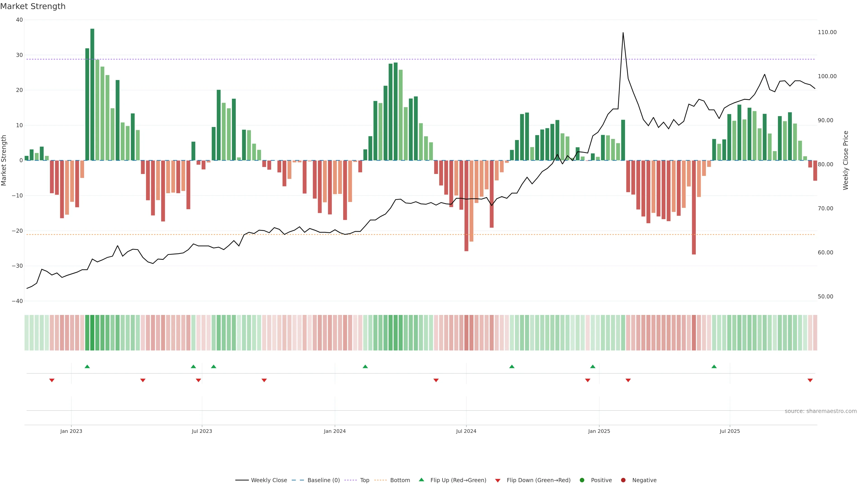
Task: Click the weekly close price peak point
Action: point(623,33)
